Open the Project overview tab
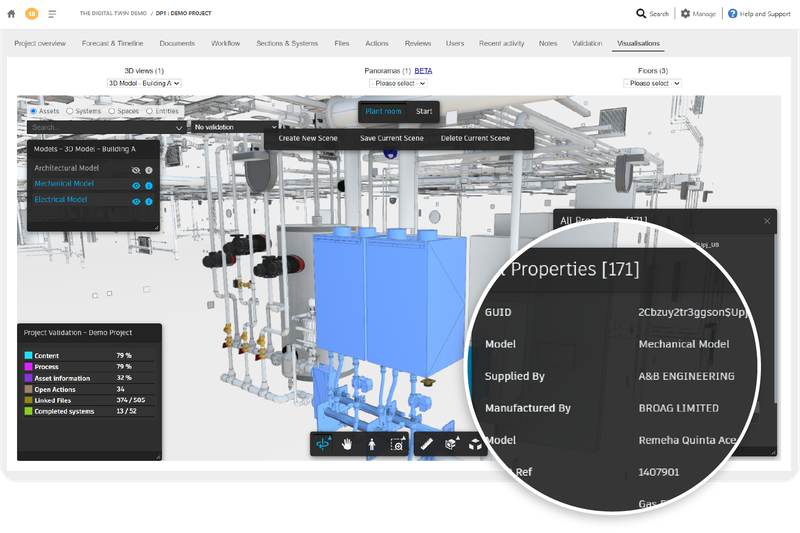This screenshot has width=800, height=533. pos(40,43)
